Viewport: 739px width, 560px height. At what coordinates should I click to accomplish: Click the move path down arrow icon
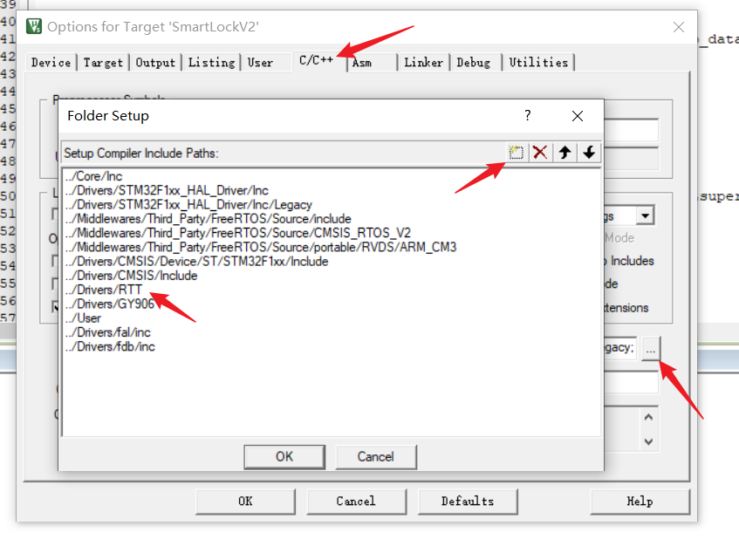pos(588,152)
